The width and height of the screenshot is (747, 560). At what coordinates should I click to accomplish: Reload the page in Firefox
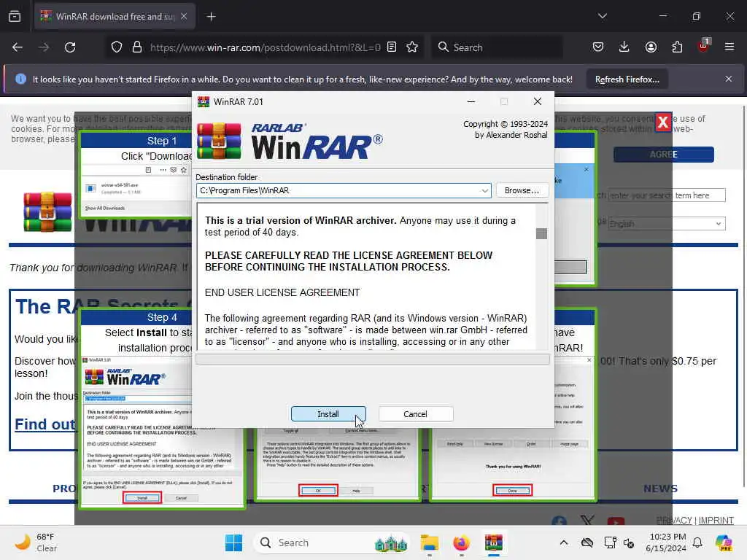70,47
